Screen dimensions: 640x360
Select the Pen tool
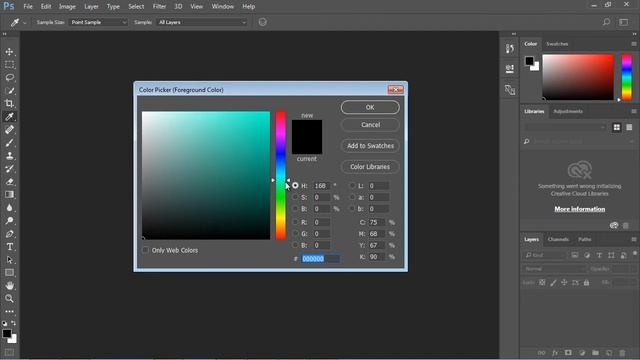9,234
